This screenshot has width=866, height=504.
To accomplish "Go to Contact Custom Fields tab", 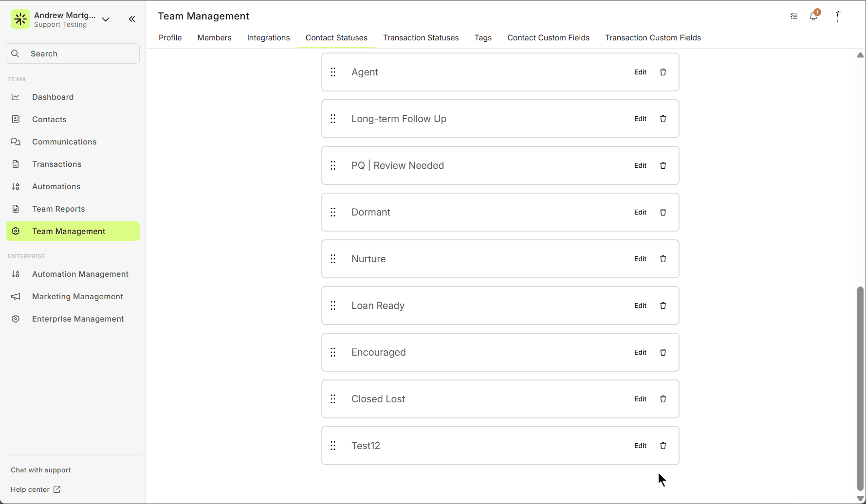I will 548,38.
